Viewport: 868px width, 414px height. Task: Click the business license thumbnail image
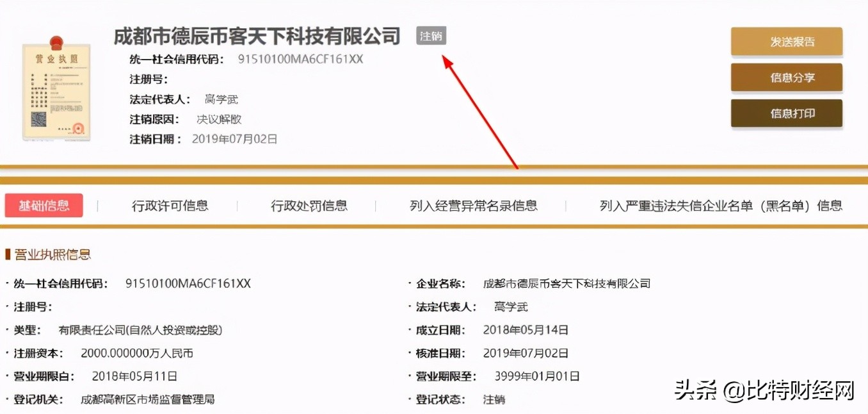tap(56, 88)
